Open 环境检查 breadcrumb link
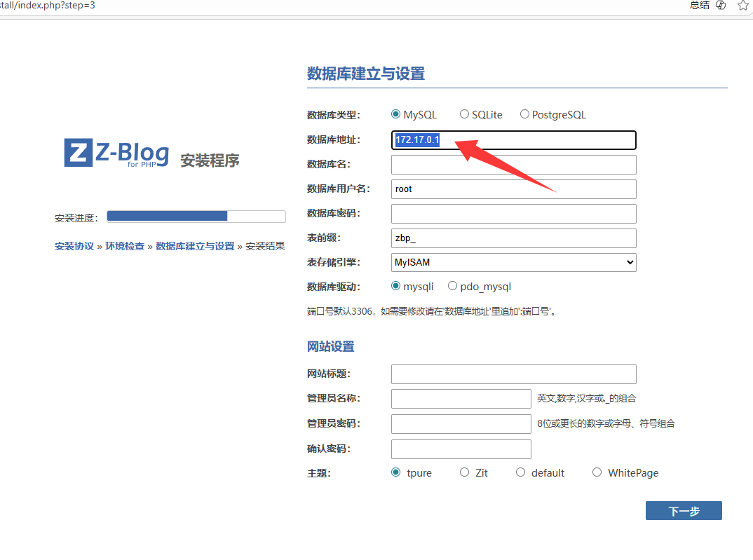The width and height of the screenshot is (753, 560). pos(125,246)
